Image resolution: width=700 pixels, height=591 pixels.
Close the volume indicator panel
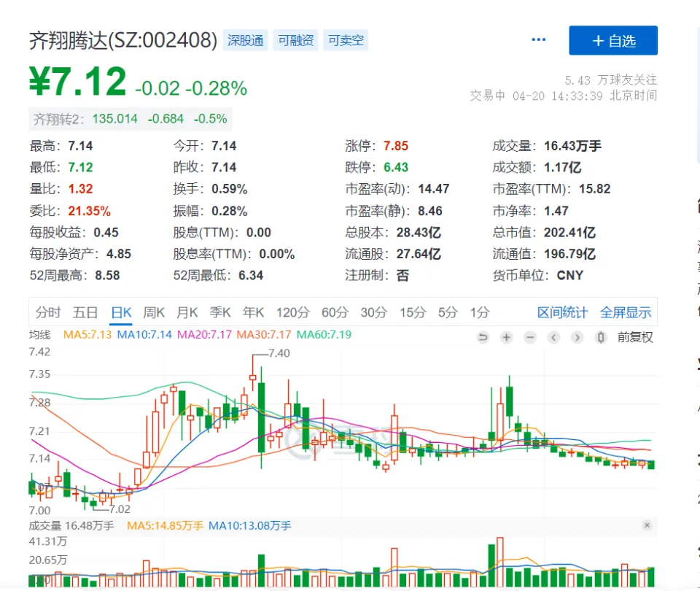pyautogui.click(x=647, y=525)
